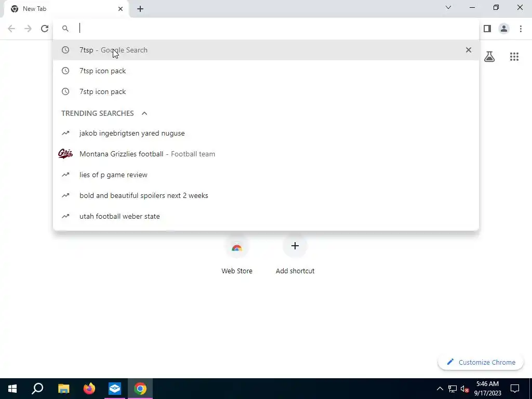The height and width of the screenshot is (399, 532).
Task: Open the Google apps grid
Action: point(514,57)
